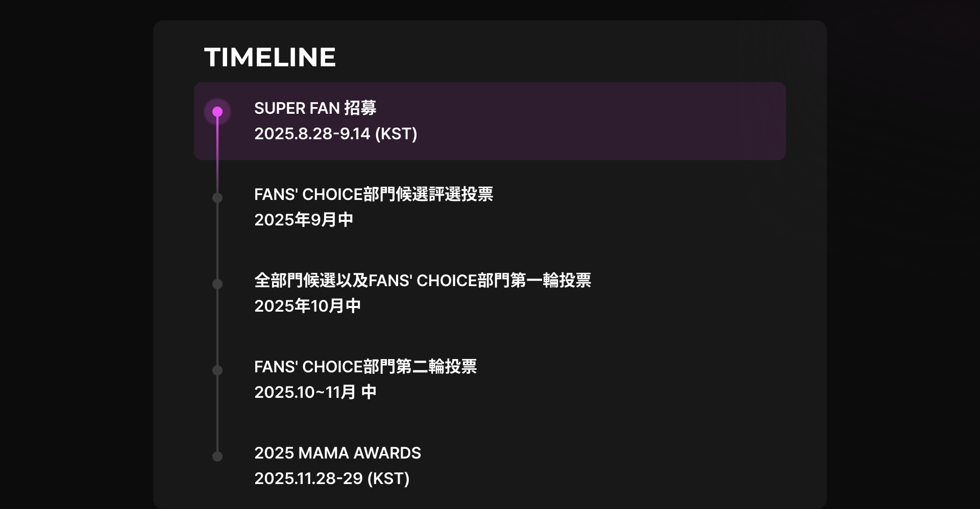The image size is (980, 509).
Task: Click the pink gradient line below the first dot
Action: tap(217, 153)
